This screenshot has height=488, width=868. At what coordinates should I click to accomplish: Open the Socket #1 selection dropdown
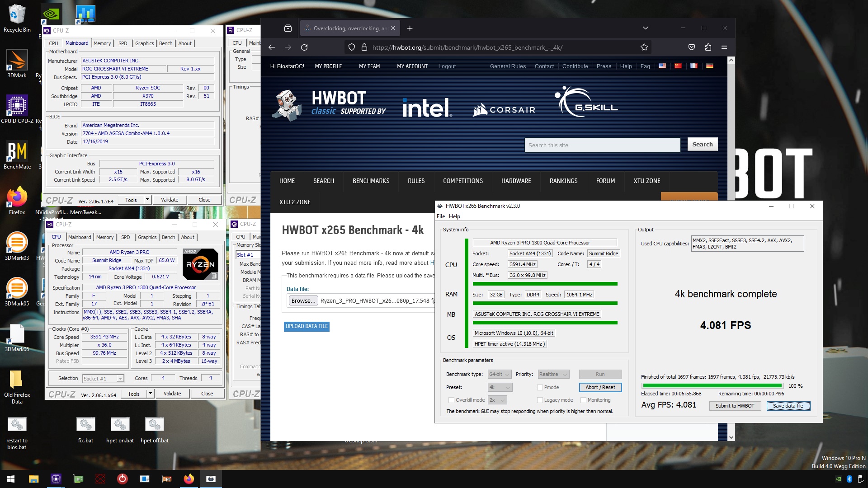pyautogui.click(x=103, y=378)
